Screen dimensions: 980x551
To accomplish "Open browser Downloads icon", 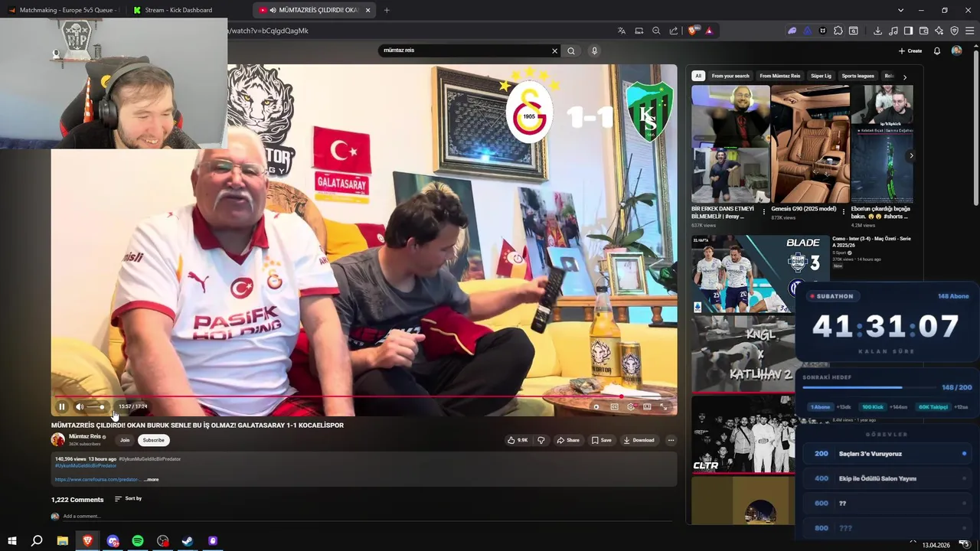I will 877,31.
